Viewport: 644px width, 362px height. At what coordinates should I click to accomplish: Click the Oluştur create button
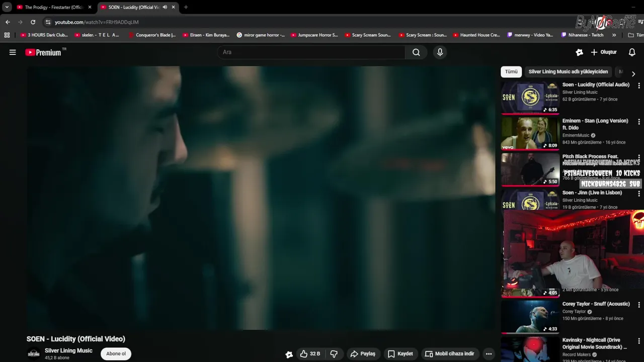click(x=604, y=52)
